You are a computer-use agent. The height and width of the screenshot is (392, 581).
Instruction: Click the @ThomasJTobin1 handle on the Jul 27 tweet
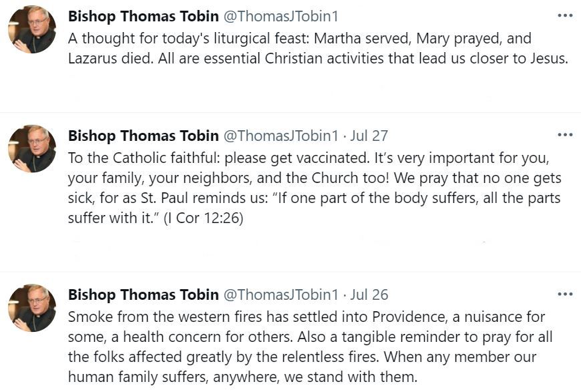280,136
